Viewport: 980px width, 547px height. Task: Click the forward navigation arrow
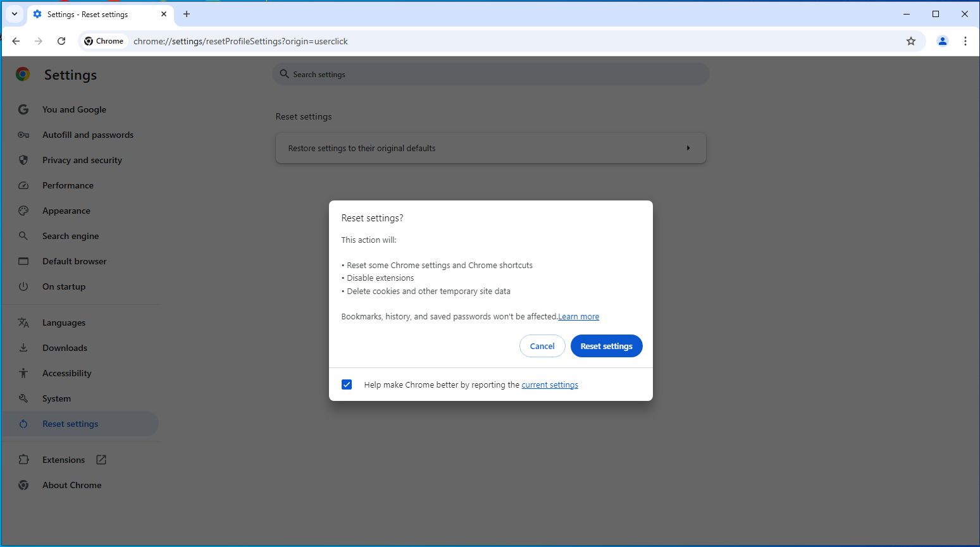[x=39, y=41]
